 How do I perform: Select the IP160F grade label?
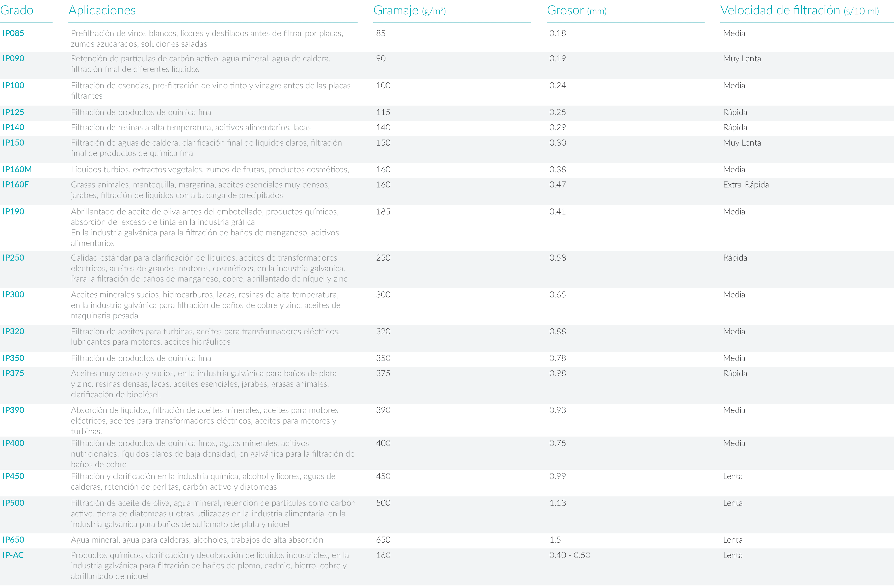point(15,185)
